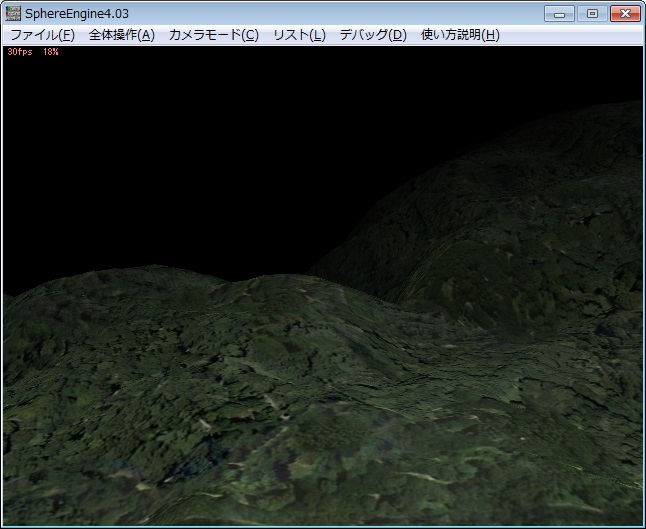Open the 使い方説明(H) help menu
Screen dimensions: 646x529
coord(460,35)
